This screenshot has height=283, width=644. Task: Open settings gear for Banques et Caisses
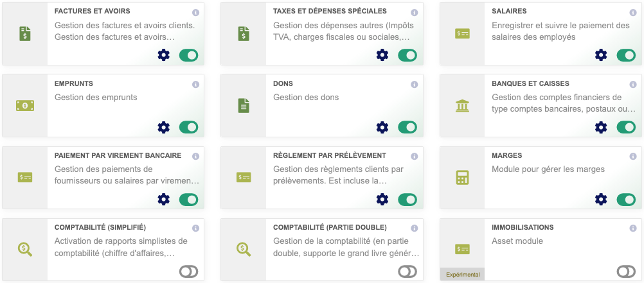pyautogui.click(x=601, y=127)
